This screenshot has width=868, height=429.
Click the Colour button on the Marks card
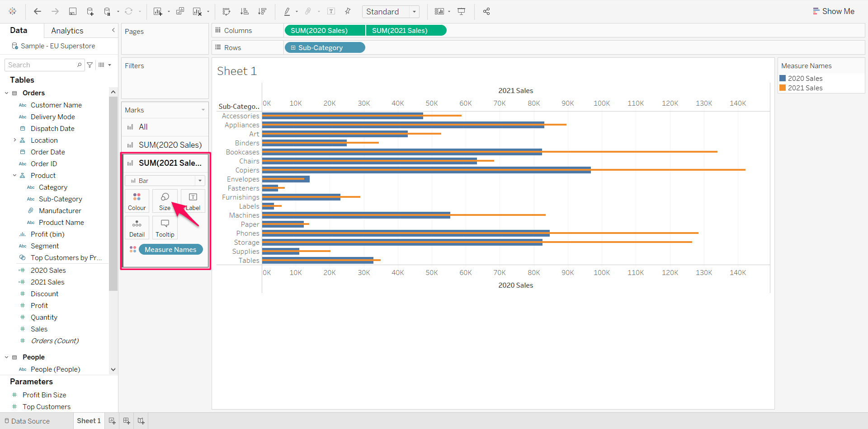click(137, 201)
